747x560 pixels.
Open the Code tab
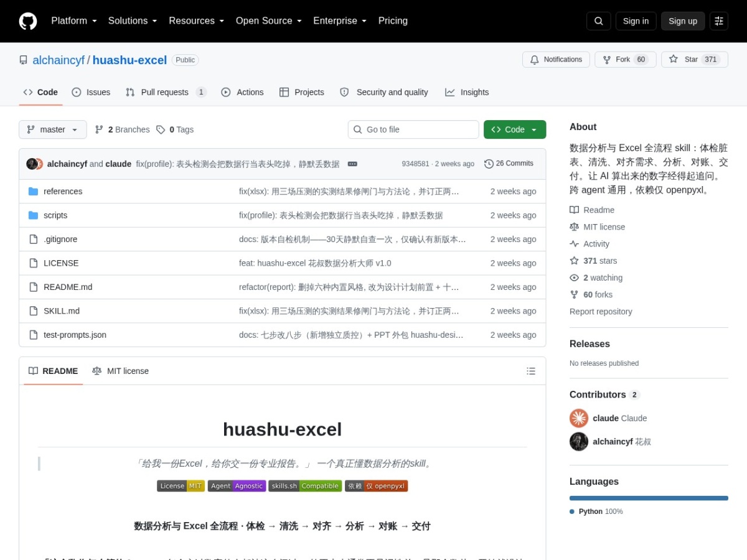click(40, 92)
